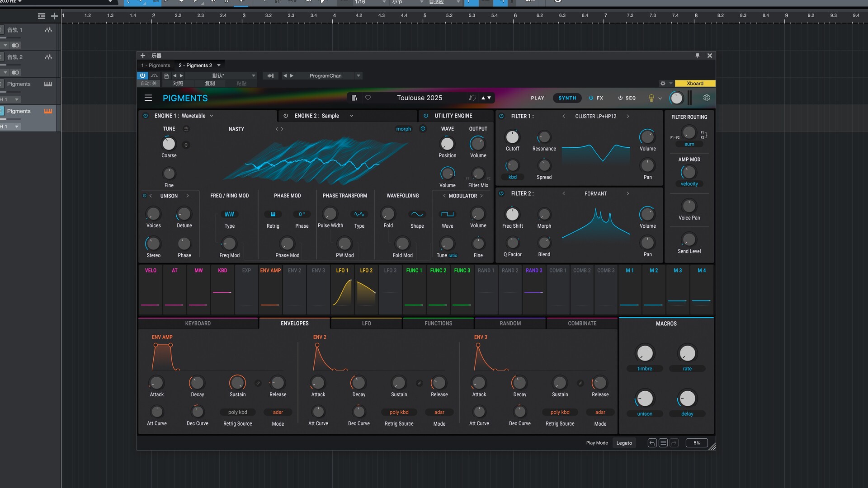Toggle SEQ power switch
Screen dimensions: 868x488
(620, 98)
